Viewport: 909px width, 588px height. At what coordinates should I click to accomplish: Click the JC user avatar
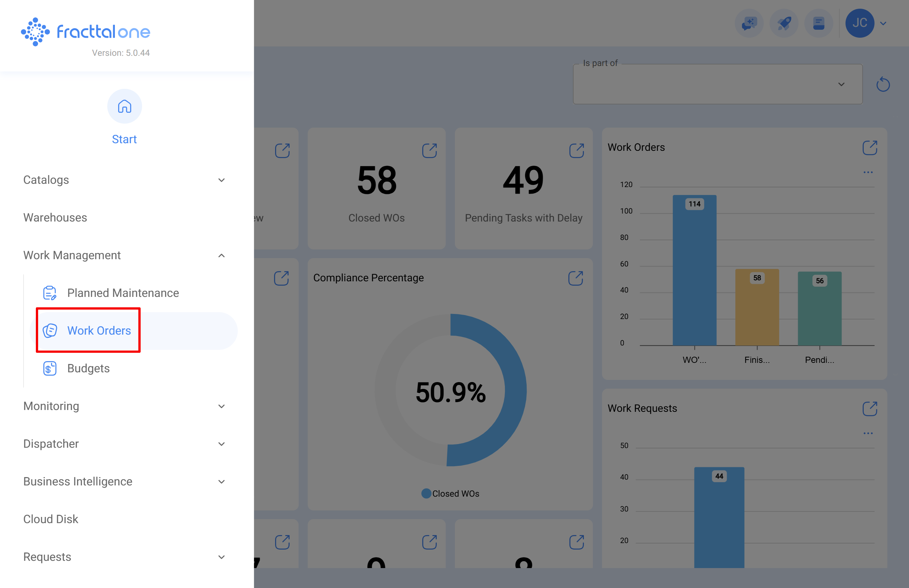pyautogui.click(x=860, y=23)
